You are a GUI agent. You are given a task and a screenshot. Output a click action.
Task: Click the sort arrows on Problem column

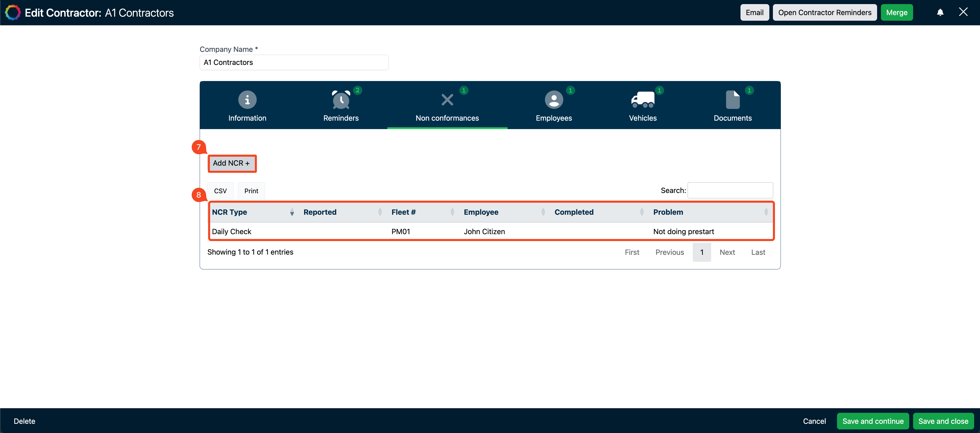[x=766, y=212]
